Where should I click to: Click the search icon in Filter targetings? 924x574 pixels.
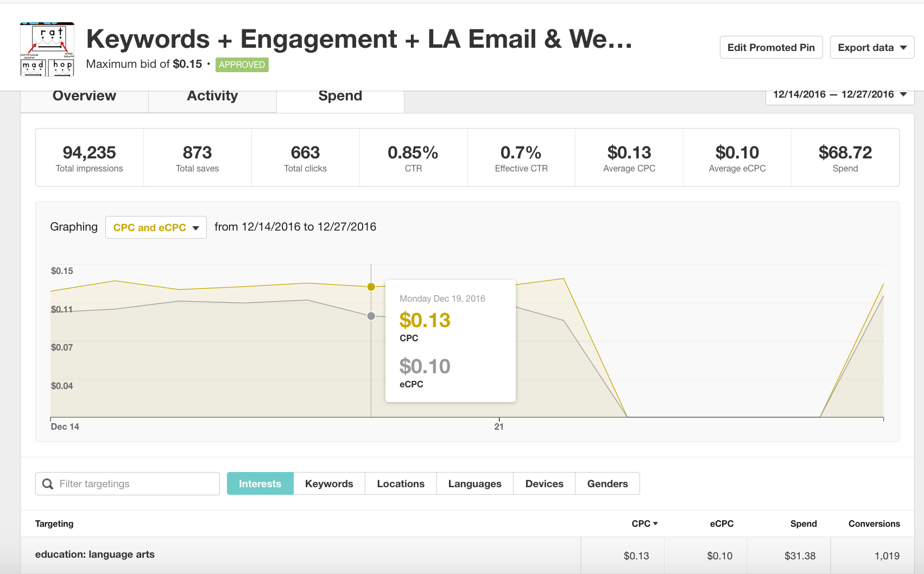pyautogui.click(x=48, y=484)
